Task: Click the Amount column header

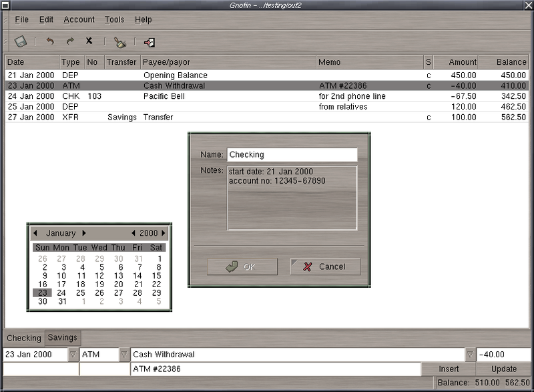Action: 456,62
